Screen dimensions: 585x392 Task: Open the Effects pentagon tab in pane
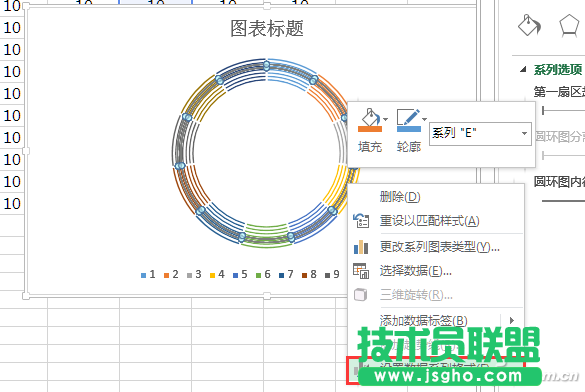[x=569, y=25]
